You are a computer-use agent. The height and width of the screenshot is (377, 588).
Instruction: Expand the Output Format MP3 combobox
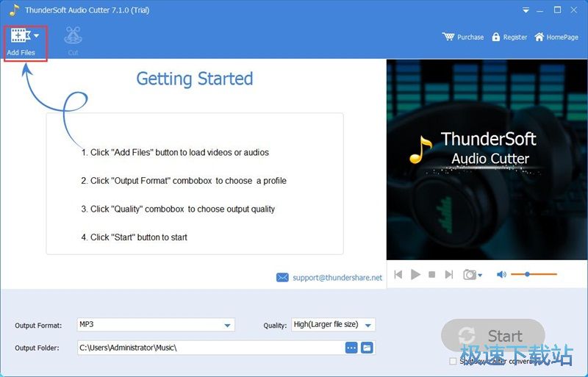(156, 325)
